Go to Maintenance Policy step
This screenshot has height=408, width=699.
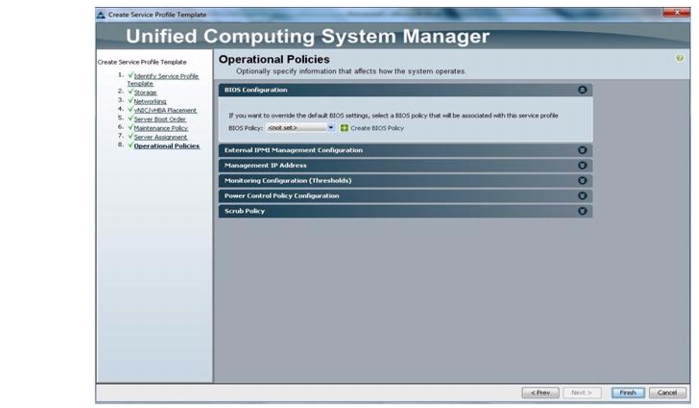coord(161,128)
